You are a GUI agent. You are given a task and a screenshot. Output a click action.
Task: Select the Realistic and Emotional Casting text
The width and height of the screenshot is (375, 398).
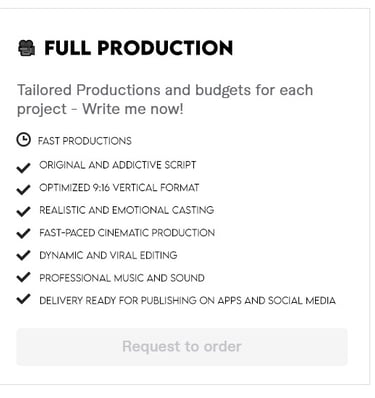point(127,210)
